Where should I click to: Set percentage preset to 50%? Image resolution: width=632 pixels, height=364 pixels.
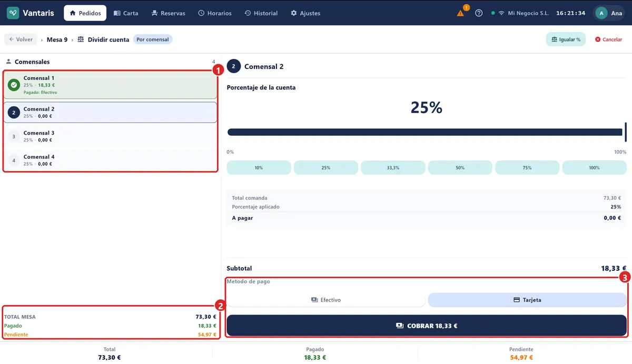click(460, 168)
